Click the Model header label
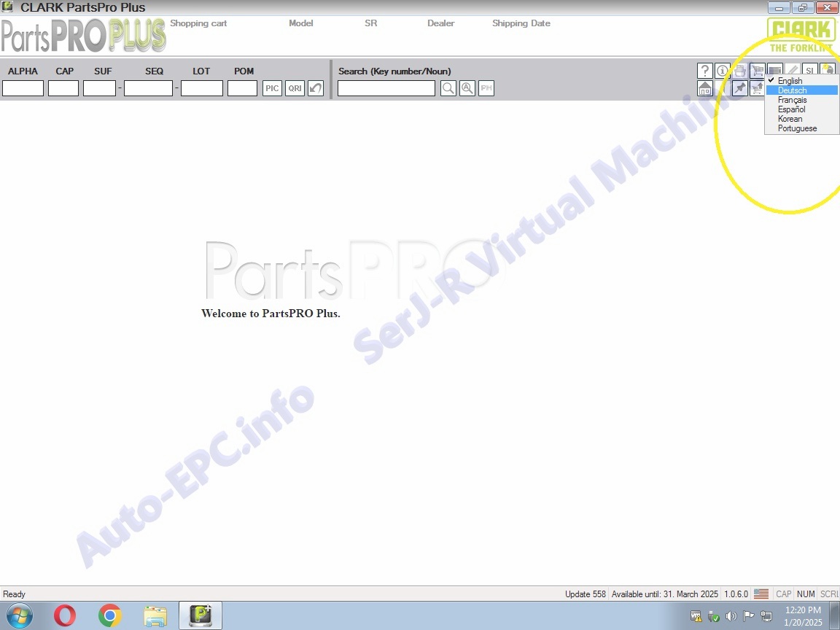Screen dimensions: 840x630 [x=301, y=23]
